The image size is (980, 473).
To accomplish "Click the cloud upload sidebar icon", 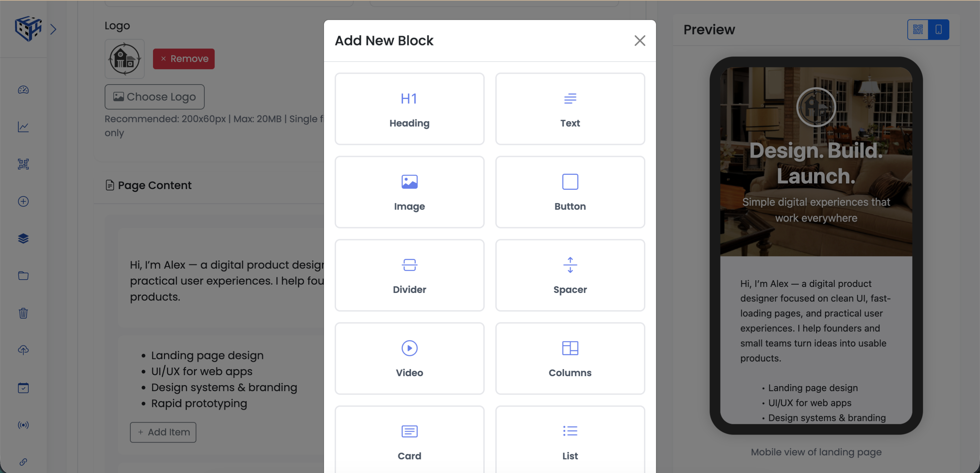I will click(23, 350).
